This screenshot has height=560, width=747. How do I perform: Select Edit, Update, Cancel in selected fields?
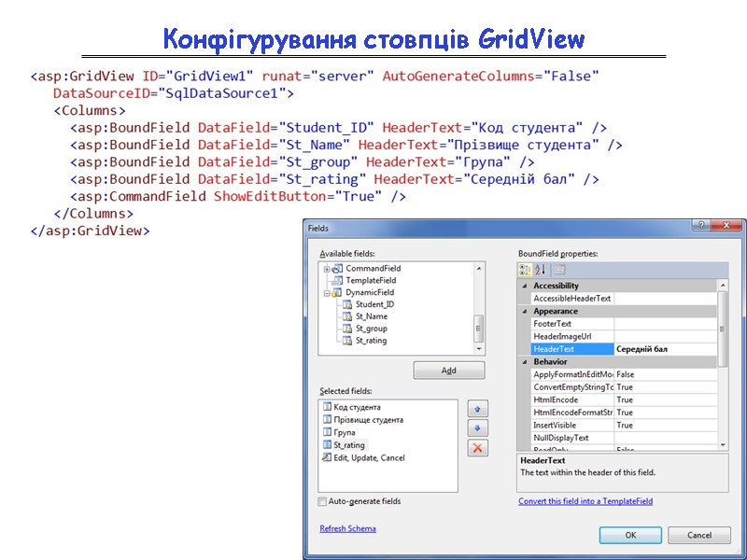coord(369,457)
